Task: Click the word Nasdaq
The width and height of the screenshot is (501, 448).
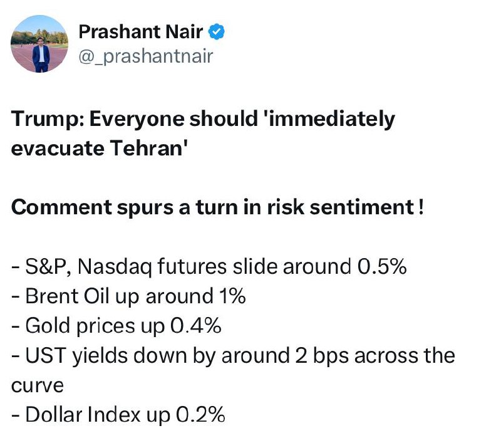Action: pos(115,267)
